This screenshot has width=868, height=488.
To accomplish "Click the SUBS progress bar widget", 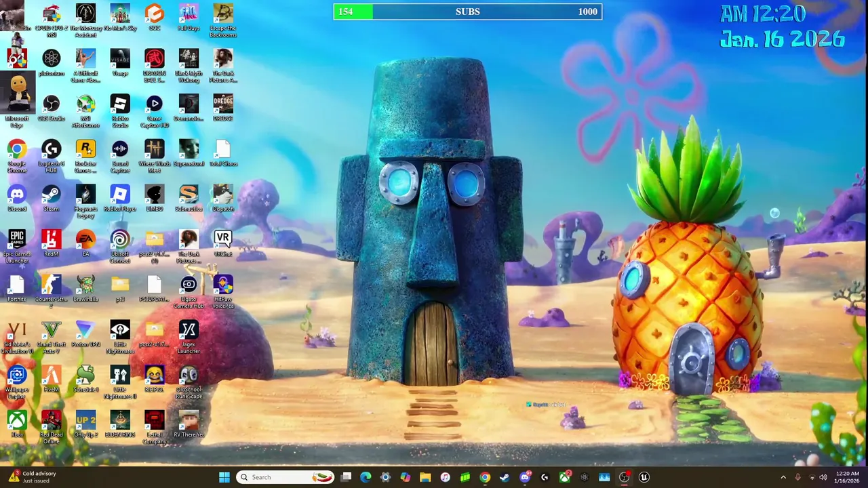I will tap(467, 12).
